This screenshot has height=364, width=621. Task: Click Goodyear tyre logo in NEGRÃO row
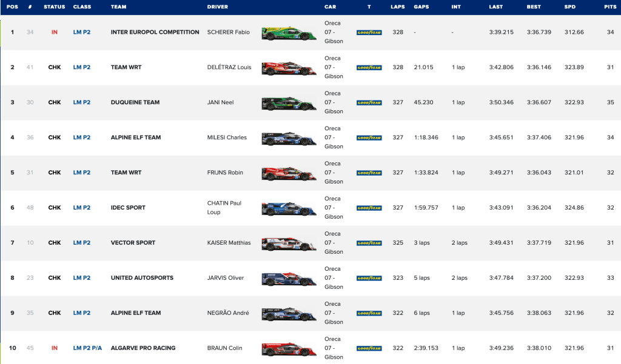[369, 313]
